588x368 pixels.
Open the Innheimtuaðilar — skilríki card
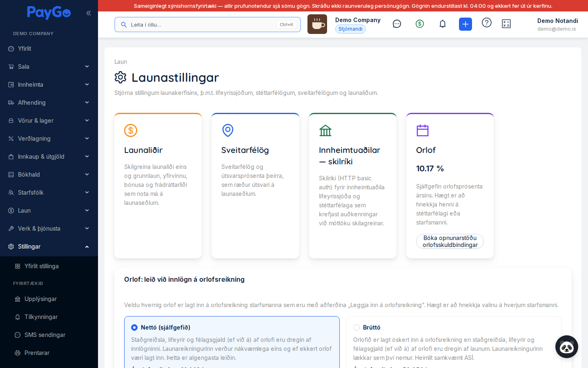(x=353, y=186)
